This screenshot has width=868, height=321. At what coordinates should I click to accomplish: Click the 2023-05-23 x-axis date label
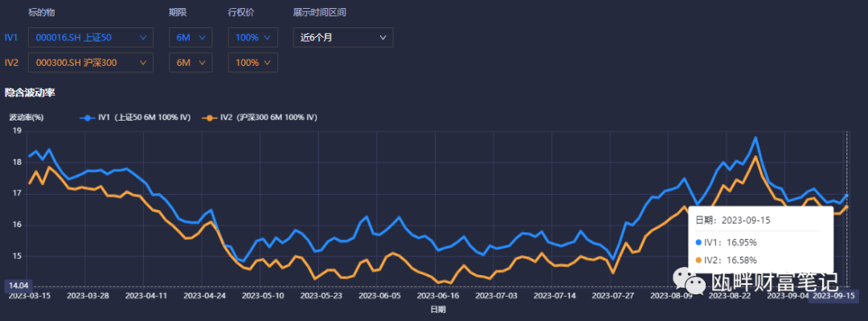[321, 295]
